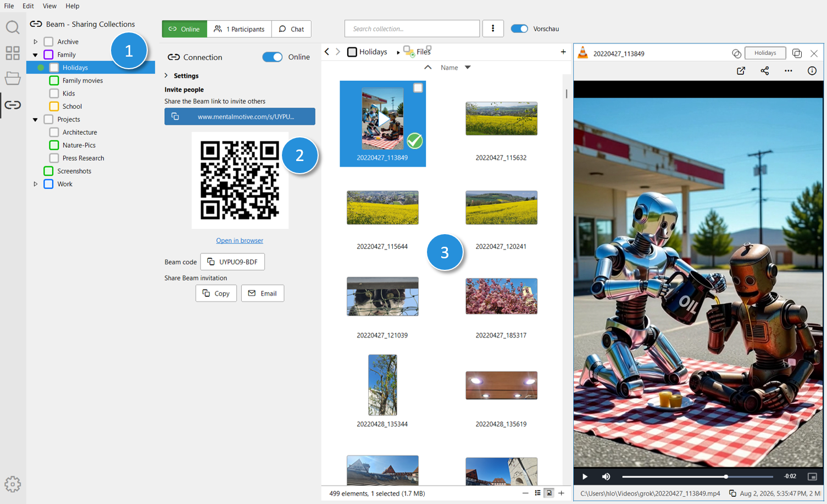The height and width of the screenshot is (504, 827).
Task: Seek using the video progress slider
Action: pos(697,477)
